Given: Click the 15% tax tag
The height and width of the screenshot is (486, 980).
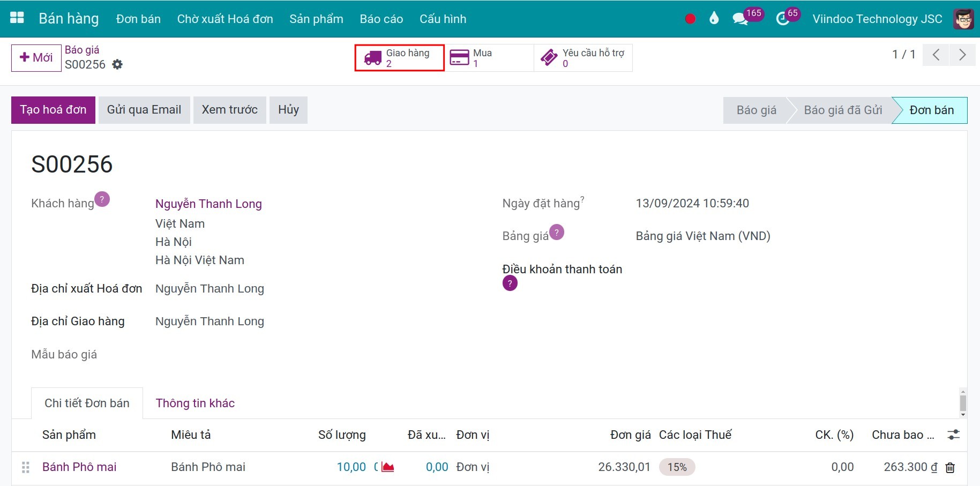Looking at the screenshot, I should pyautogui.click(x=677, y=467).
